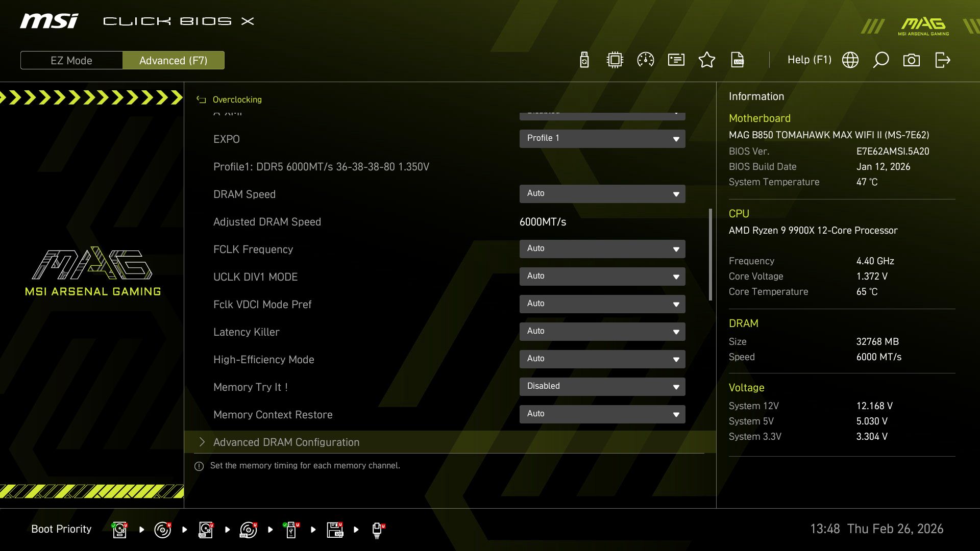The height and width of the screenshot is (551, 980).
Task: Open the DRAM Speed dropdown
Action: [602, 194]
